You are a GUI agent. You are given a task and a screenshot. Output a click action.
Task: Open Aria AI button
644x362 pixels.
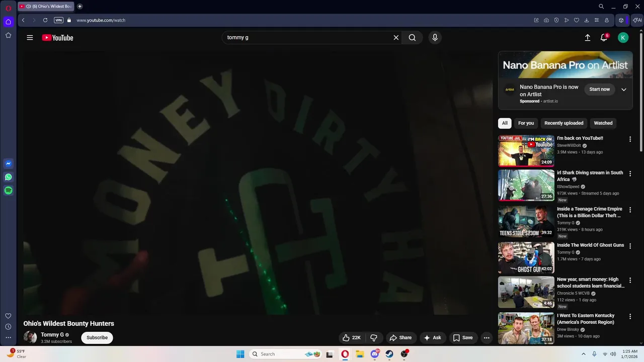click(x=637, y=20)
